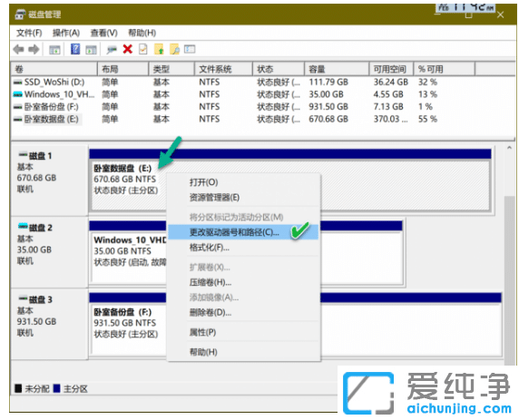Click the show/hide console tree icon

pos(54,50)
